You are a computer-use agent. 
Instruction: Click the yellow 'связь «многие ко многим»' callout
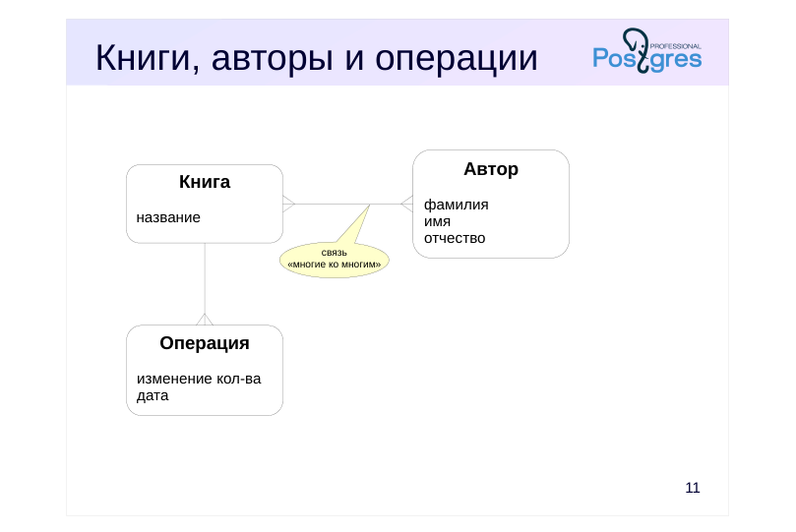334,260
